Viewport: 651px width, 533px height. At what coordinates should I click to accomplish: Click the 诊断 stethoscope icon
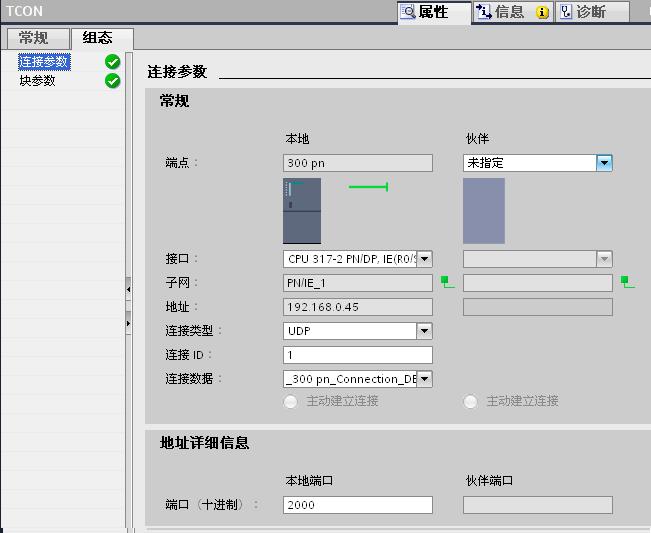pyautogui.click(x=565, y=12)
